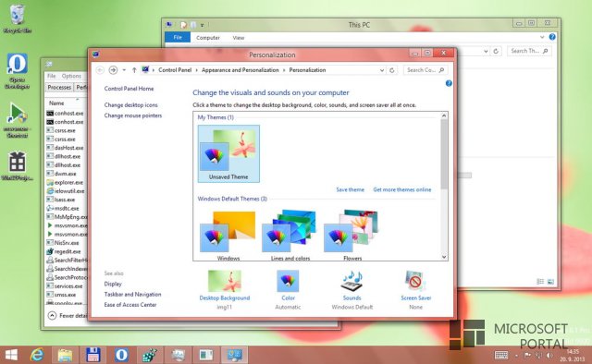The image size is (592, 364).
Task: Open Internet Explorer from taskbar
Action: click(37, 355)
